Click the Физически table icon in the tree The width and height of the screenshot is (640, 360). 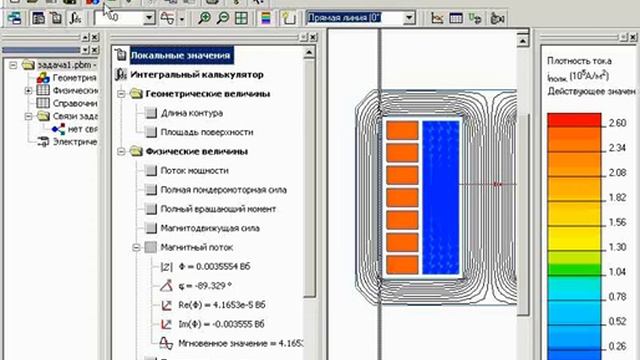[43, 90]
